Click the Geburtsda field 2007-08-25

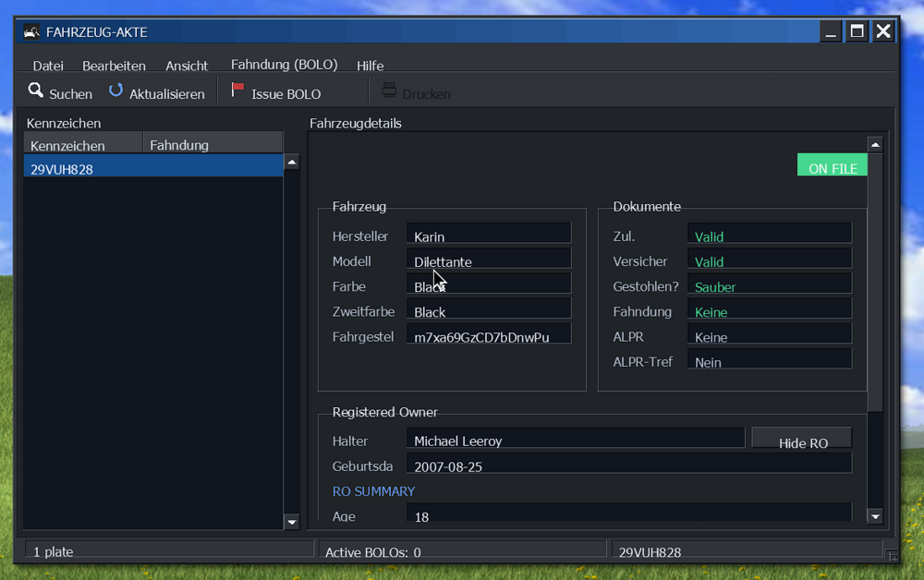629,465
